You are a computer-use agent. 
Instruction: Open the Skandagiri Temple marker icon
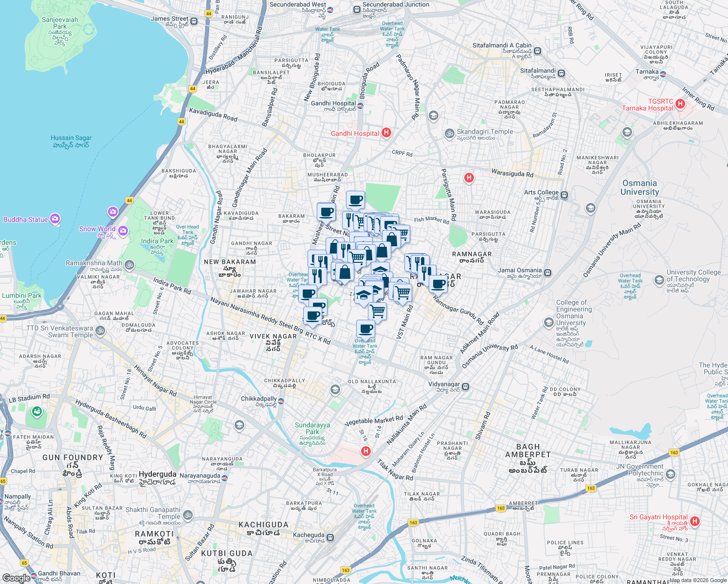coord(449,133)
